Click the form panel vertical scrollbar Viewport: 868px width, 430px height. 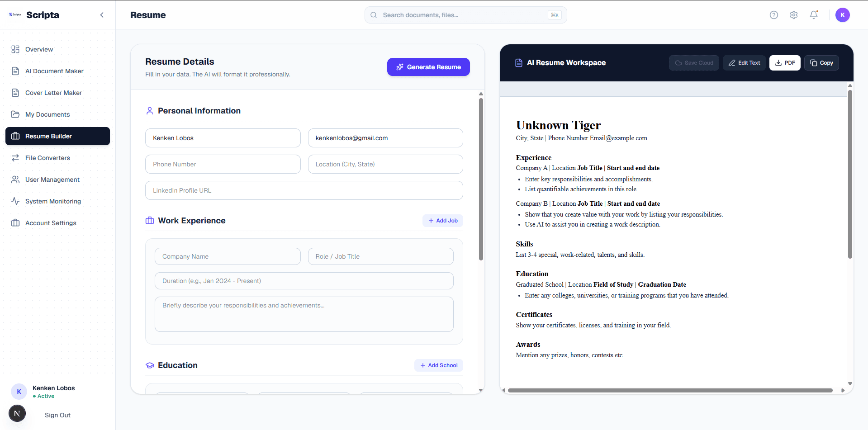(481, 179)
